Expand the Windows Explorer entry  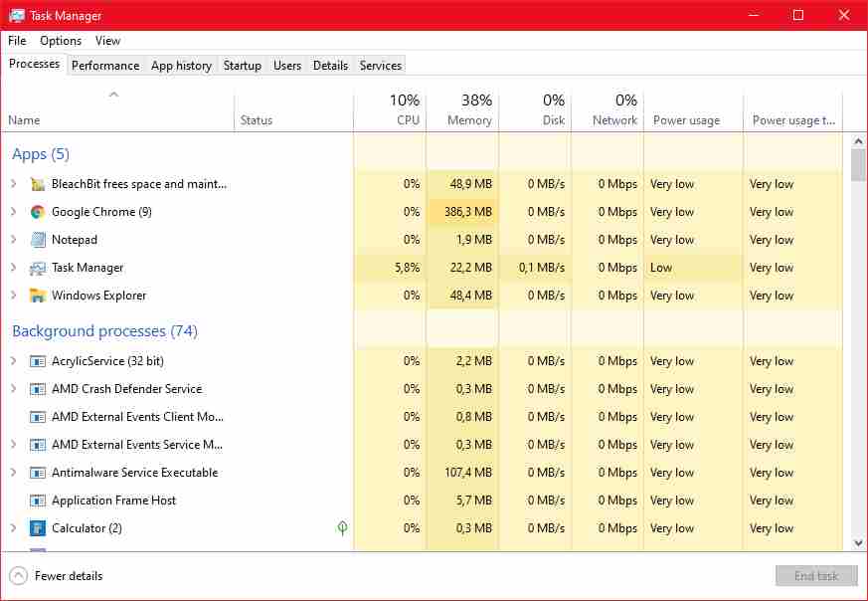(14, 296)
